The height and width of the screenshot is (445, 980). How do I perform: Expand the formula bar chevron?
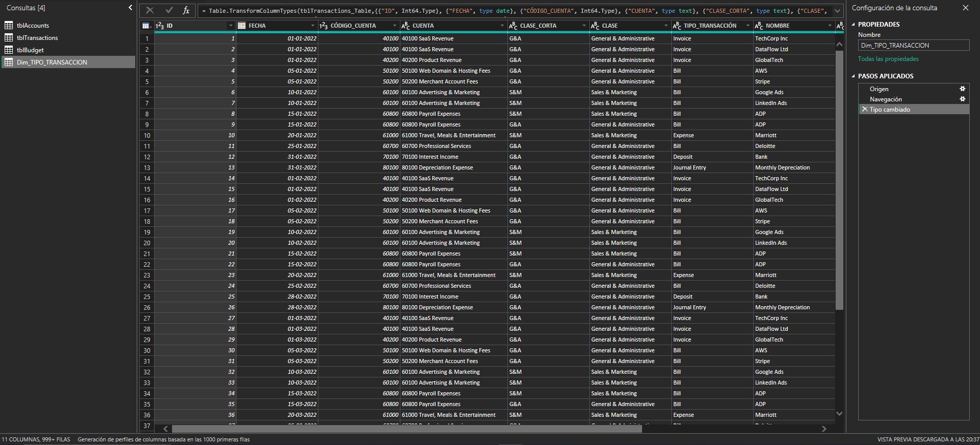(837, 11)
